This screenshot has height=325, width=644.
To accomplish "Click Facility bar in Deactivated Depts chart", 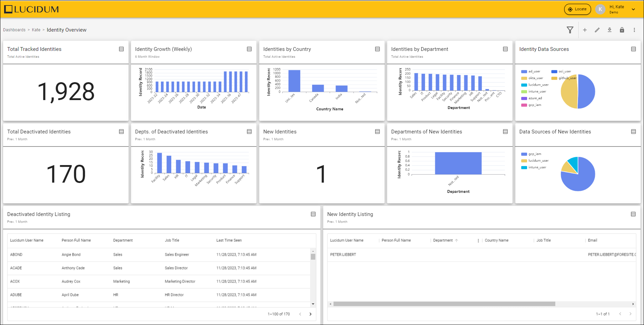I will [160, 163].
